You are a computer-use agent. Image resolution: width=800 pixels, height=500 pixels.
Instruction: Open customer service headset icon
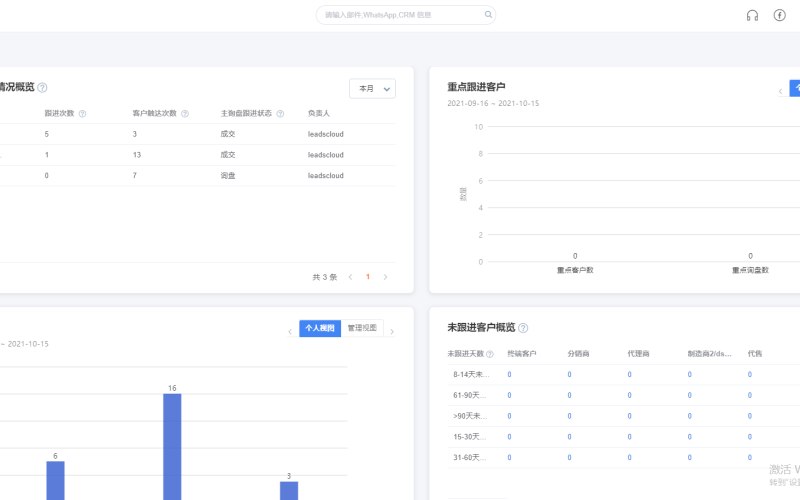click(752, 15)
